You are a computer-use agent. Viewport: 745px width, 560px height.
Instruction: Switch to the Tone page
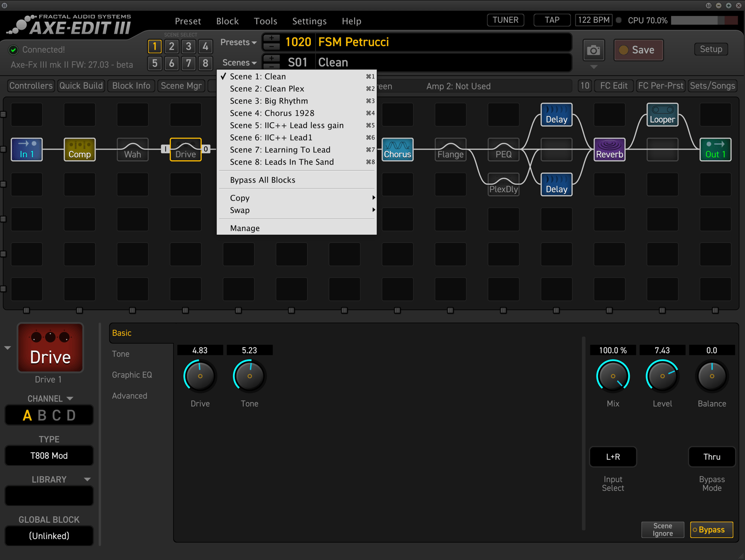pyautogui.click(x=121, y=354)
